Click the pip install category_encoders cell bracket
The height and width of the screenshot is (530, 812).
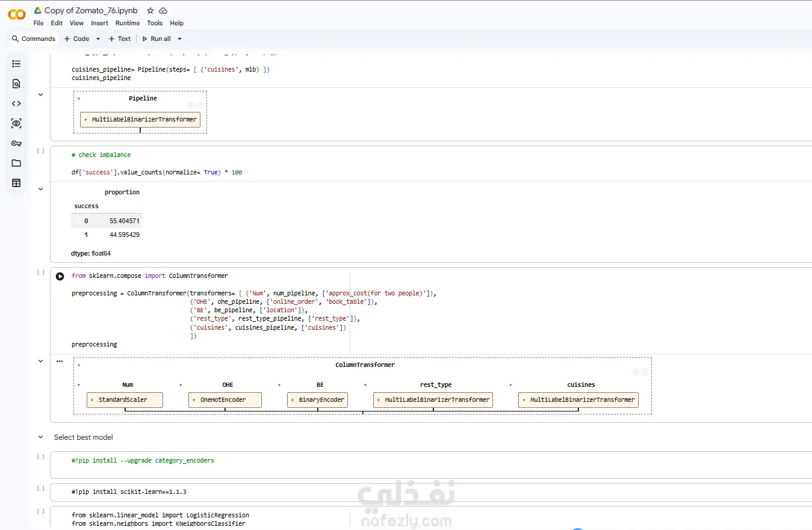[41, 457]
